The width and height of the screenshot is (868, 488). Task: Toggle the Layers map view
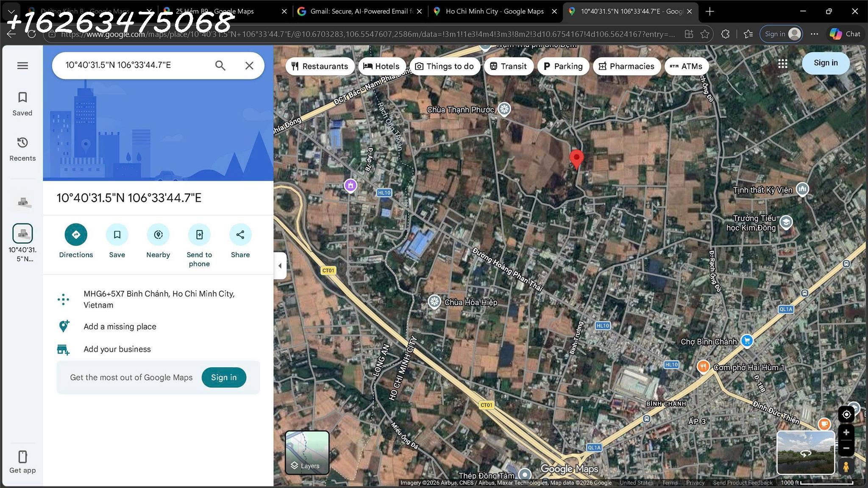point(307,452)
